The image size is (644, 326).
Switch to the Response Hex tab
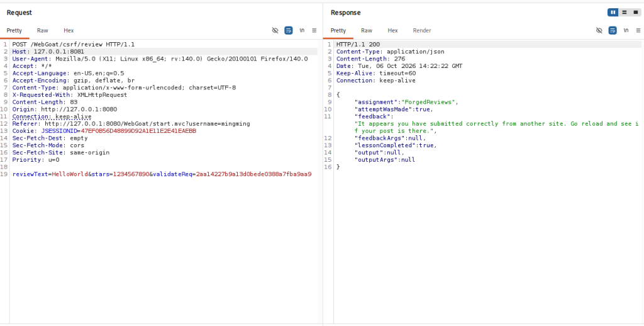pos(392,30)
